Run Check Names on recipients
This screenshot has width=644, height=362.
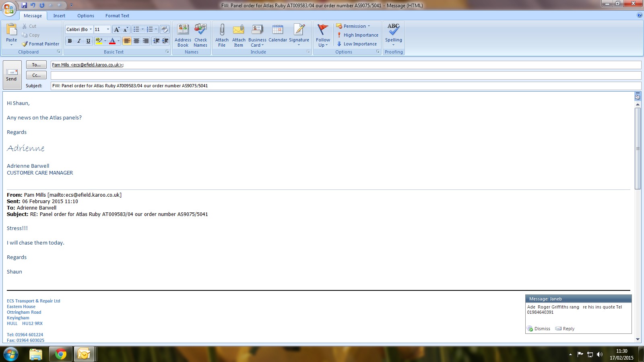point(200,35)
